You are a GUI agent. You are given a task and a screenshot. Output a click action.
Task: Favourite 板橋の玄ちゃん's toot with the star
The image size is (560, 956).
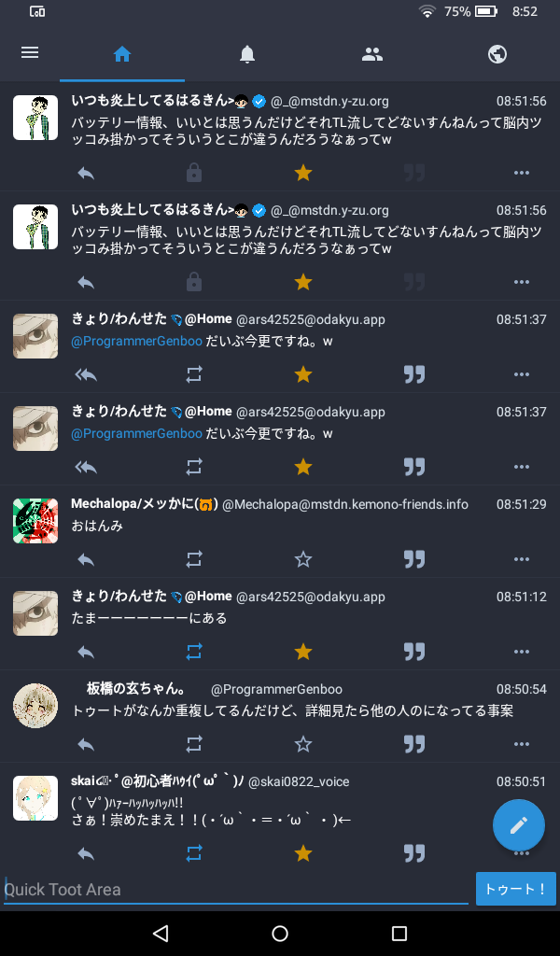coord(302,744)
